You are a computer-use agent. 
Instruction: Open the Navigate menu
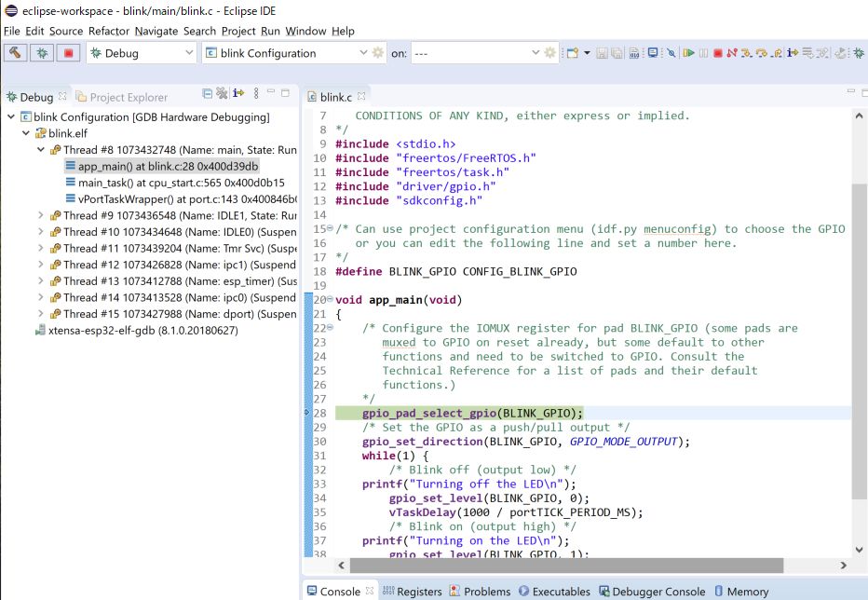156,31
